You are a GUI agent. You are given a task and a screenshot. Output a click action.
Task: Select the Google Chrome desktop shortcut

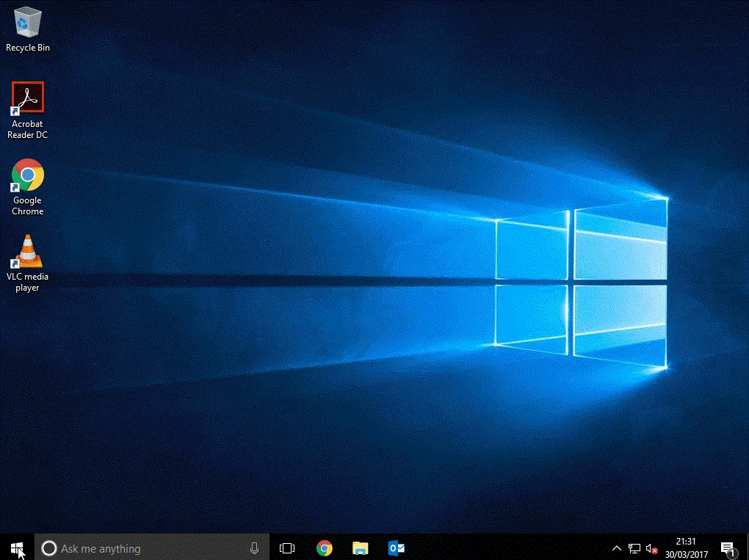click(x=28, y=187)
